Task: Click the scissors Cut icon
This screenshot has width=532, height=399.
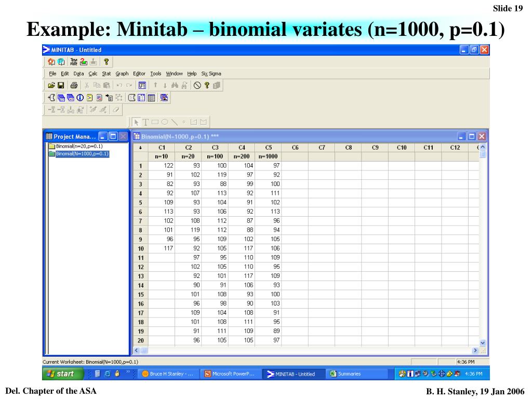Action: (x=87, y=86)
